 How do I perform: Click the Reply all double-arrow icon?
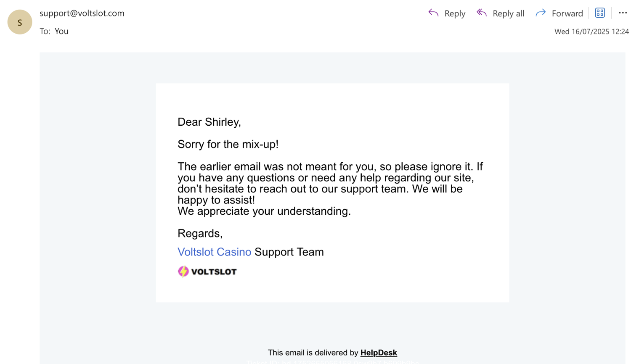pyautogui.click(x=482, y=13)
